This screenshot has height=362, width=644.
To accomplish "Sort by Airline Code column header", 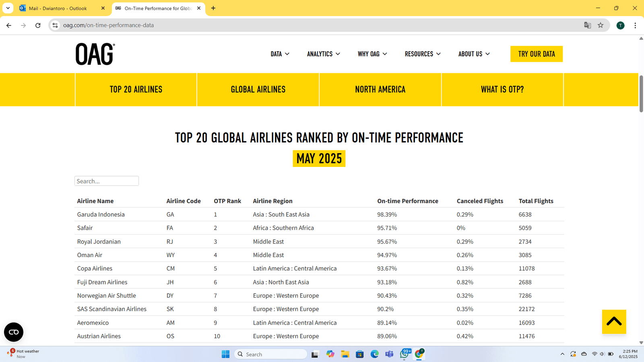I will point(184,201).
